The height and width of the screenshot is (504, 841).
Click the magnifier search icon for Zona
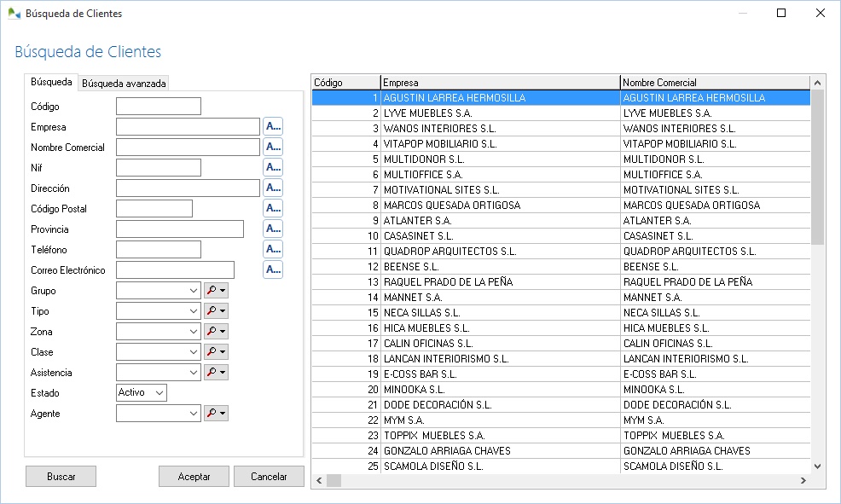click(x=212, y=332)
